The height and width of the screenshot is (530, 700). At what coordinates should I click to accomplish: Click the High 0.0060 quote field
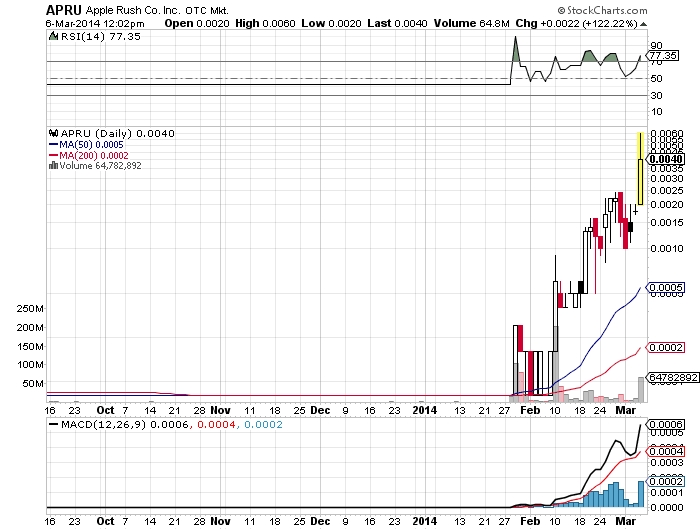tap(265, 24)
